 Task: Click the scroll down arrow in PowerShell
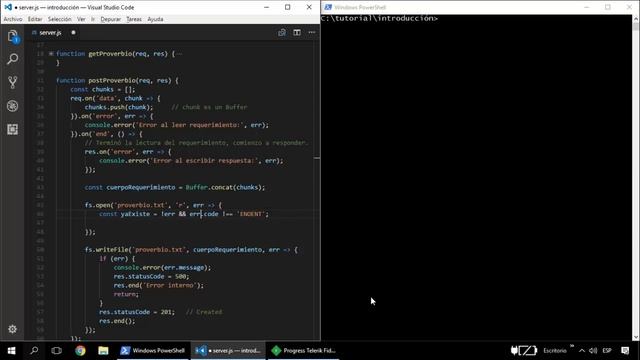click(x=636, y=337)
